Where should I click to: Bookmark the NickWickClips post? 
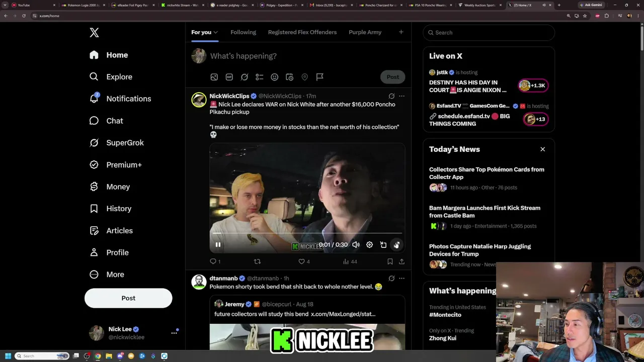(390, 261)
